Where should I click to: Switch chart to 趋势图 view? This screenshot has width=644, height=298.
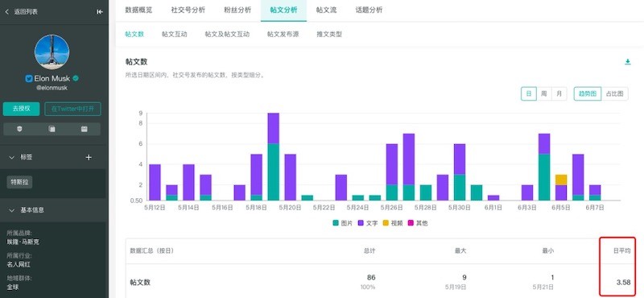[x=588, y=93]
